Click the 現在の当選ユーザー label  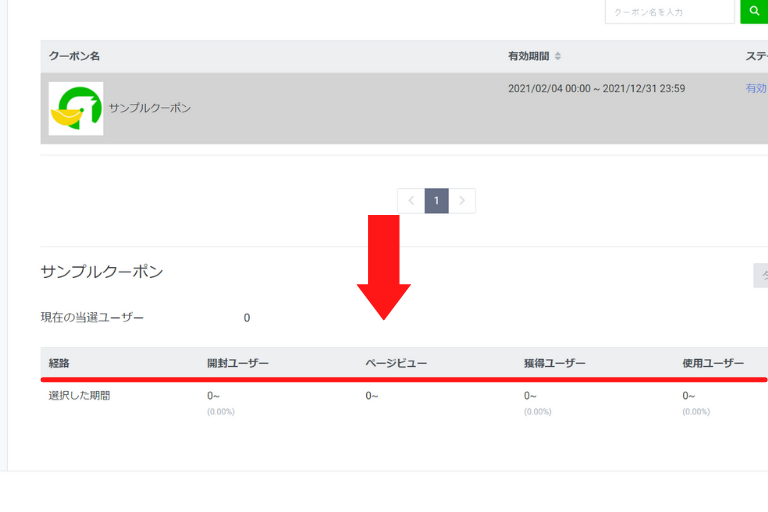pos(92,317)
